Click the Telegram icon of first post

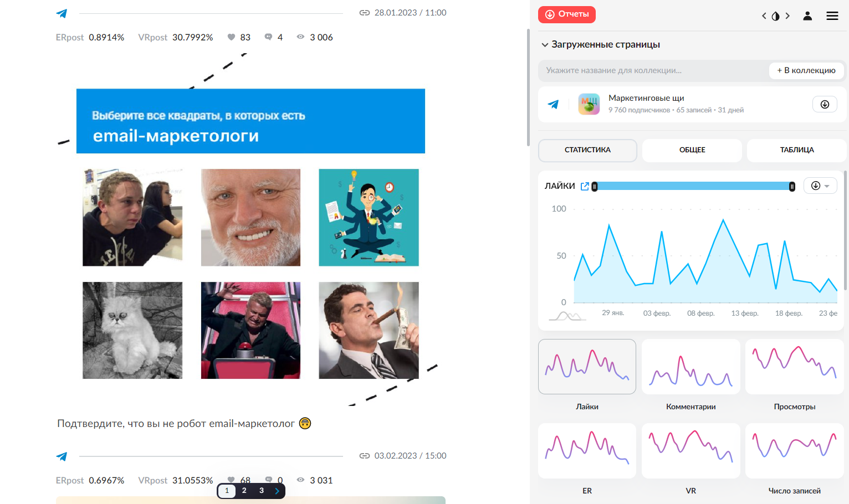click(62, 13)
